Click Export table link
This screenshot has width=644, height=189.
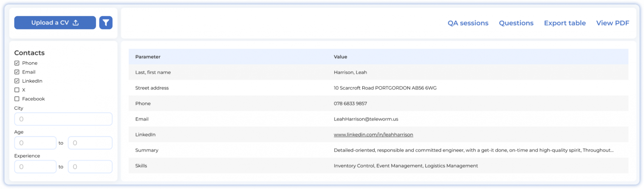tap(565, 23)
